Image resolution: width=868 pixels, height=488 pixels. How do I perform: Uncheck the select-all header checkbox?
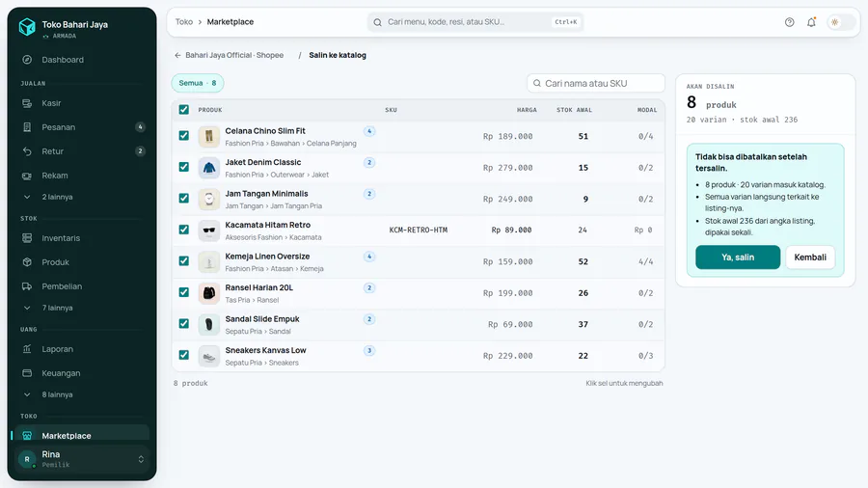click(x=184, y=110)
